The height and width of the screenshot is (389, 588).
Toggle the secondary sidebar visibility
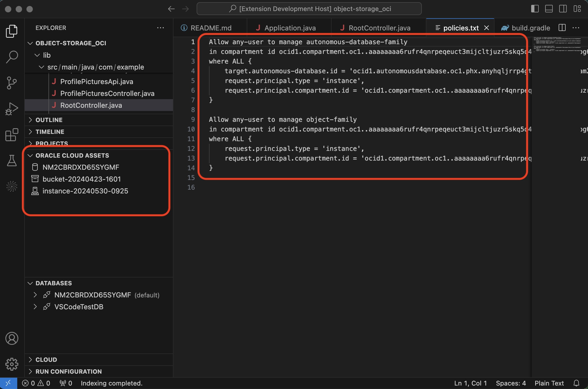(563, 9)
